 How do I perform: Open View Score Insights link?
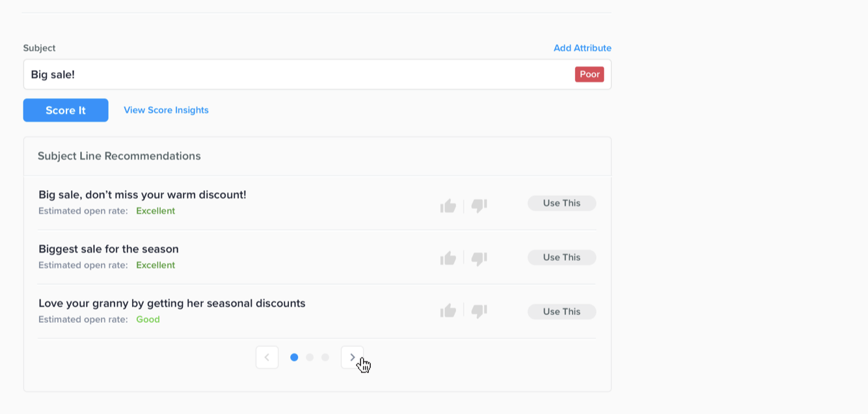click(x=166, y=110)
